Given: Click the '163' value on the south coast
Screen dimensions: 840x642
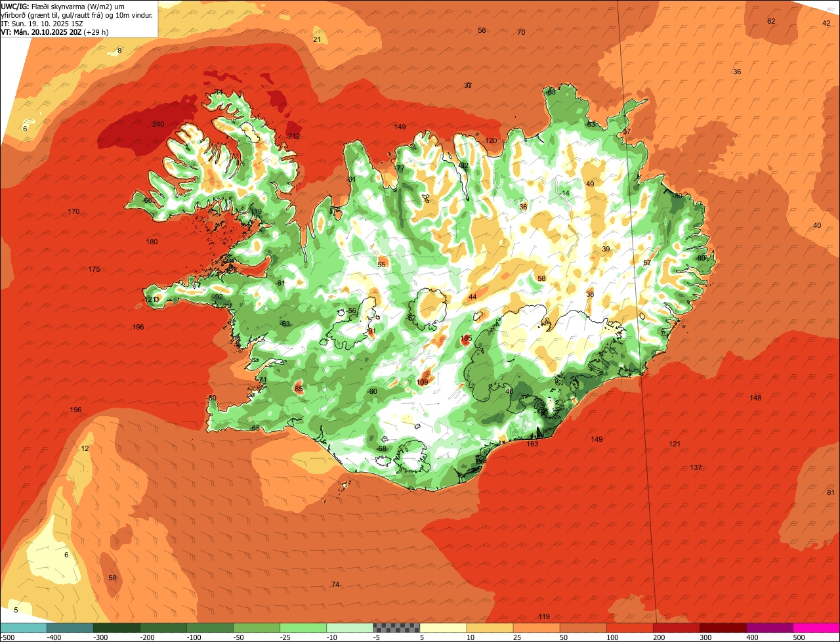Looking at the screenshot, I should coord(532,444).
